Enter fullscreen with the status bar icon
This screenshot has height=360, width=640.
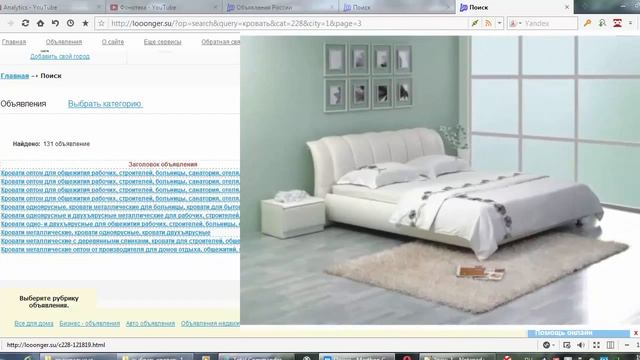596,345
